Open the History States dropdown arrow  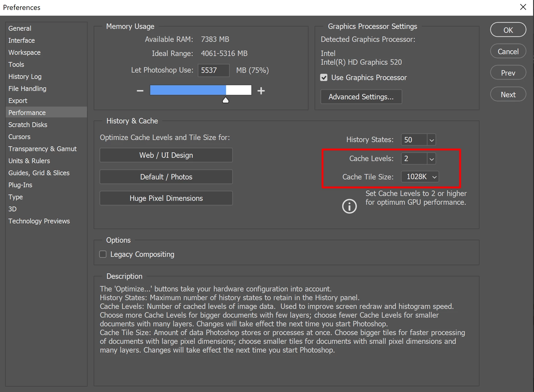pos(431,140)
